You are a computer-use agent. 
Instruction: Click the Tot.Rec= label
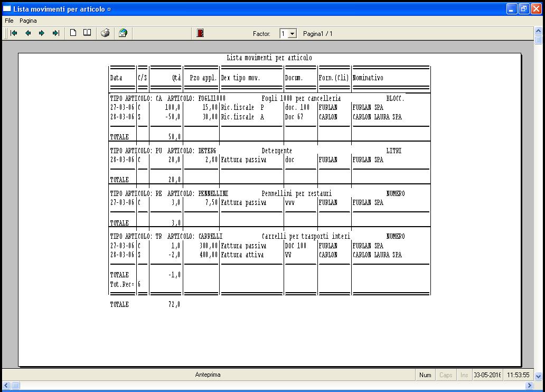click(x=122, y=285)
